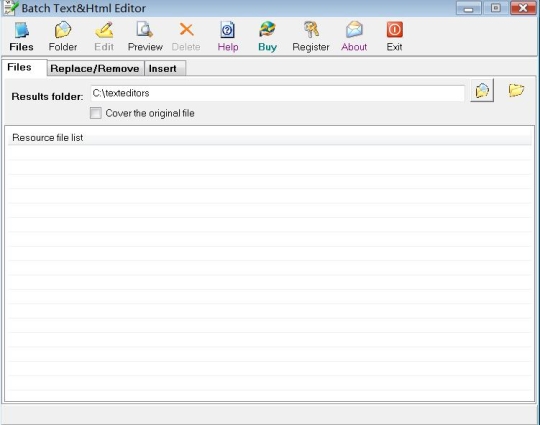This screenshot has width=540, height=425.
Task: Click the Buy toolbar icon
Action: coord(267,30)
